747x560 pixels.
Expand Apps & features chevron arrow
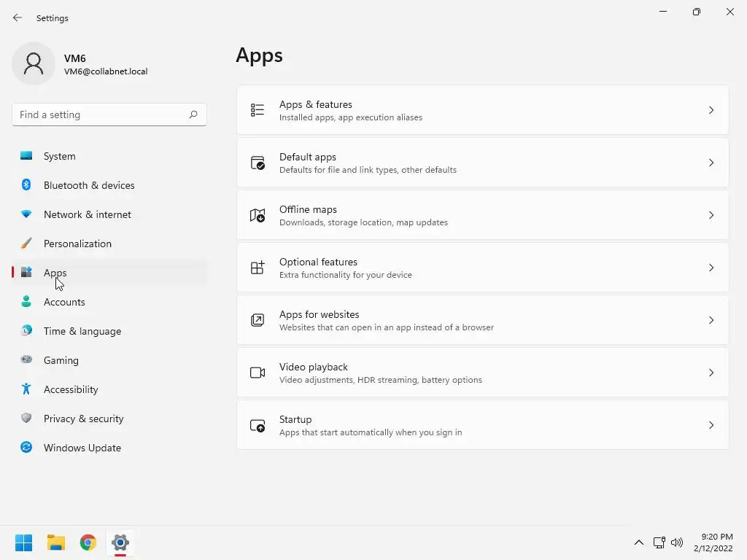point(711,110)
